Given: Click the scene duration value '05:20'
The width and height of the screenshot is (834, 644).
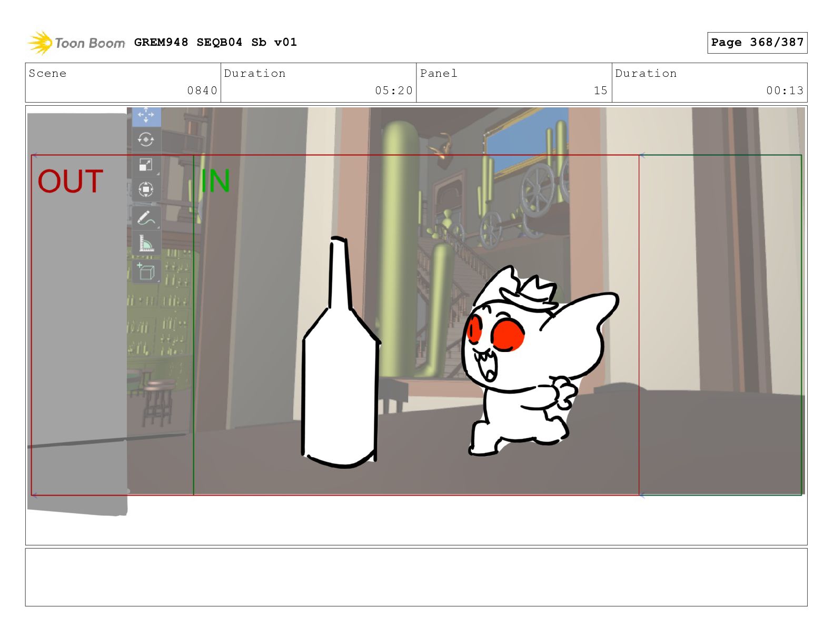Looking at the screenshot, I should (394, 90).
